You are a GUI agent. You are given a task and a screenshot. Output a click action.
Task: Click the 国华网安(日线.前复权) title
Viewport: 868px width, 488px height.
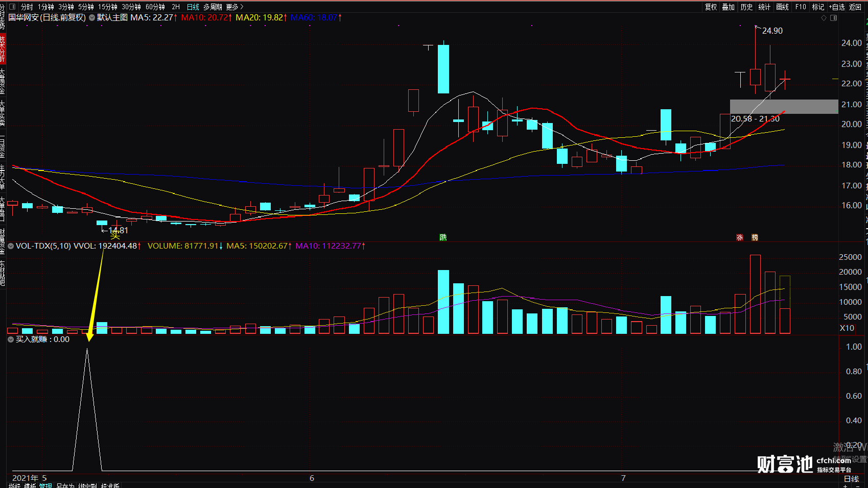click(x=47, y=17)
